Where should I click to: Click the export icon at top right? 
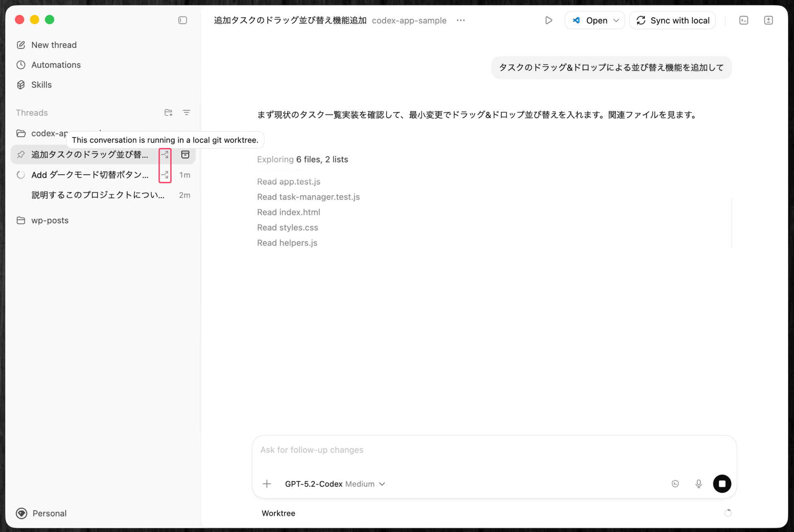tap(768, 20)
